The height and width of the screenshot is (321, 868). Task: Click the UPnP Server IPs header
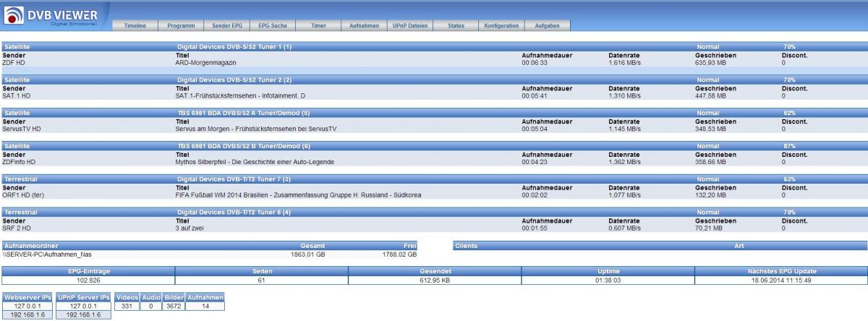click(x=84, y=298)
